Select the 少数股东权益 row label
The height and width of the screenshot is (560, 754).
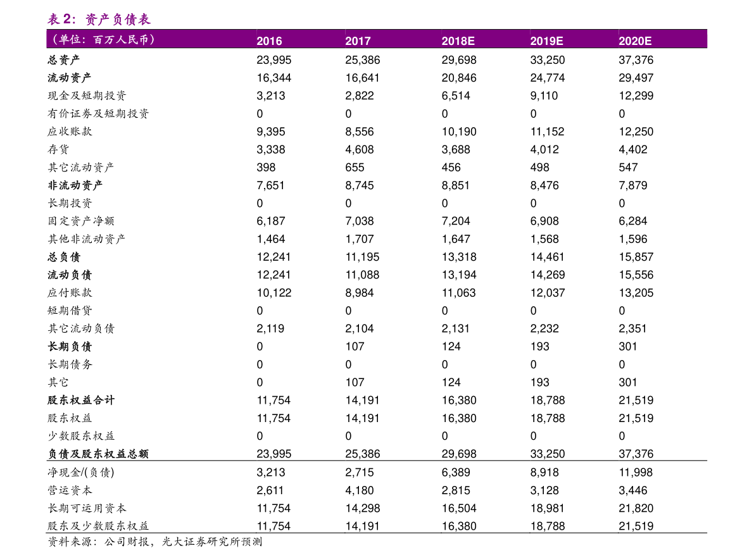[x=81, y=436]
